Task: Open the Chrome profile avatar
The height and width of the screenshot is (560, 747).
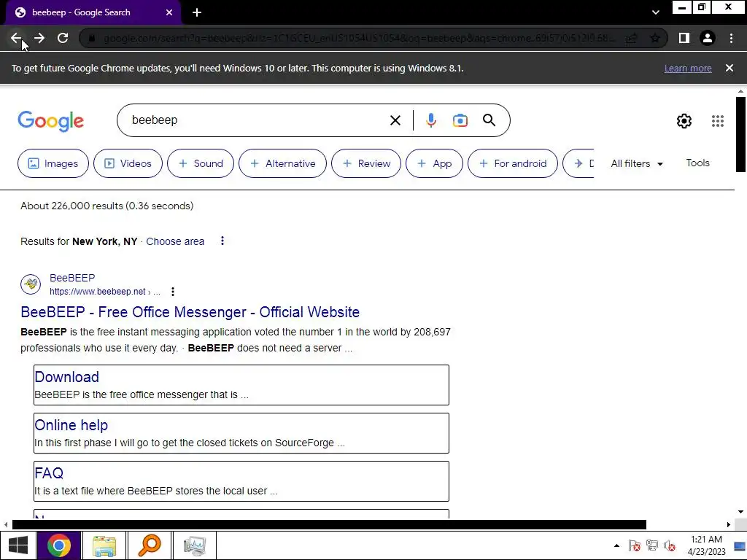Action: click(708, 38)
